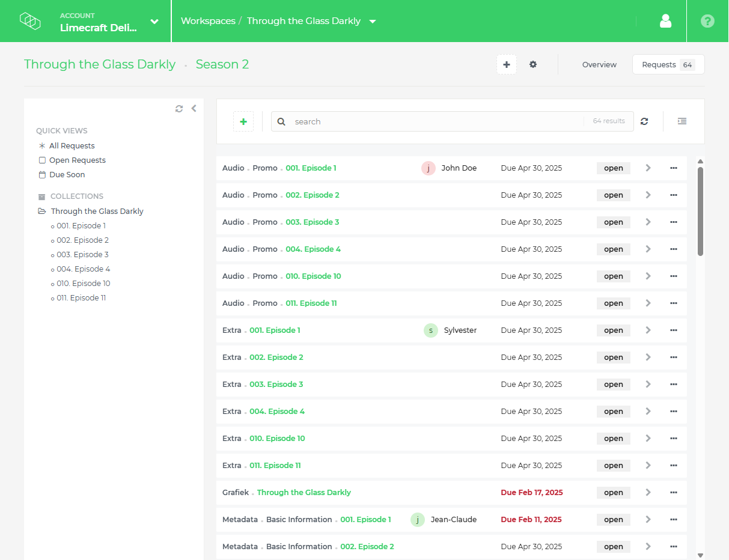Image resolution: width=729 pixels, height=560 pixels.
Task: Expand the Grafiek row chevron
Action: [648, 493]
